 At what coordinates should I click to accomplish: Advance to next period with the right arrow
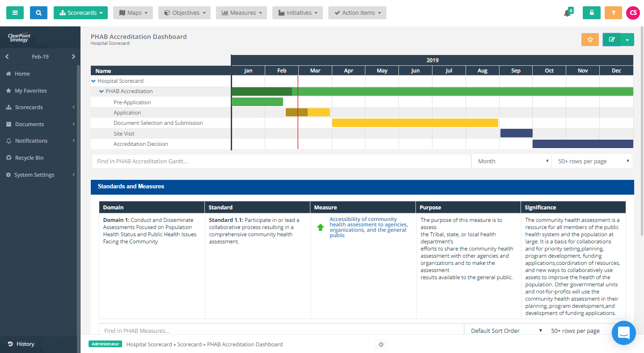(x=74, y=56)
